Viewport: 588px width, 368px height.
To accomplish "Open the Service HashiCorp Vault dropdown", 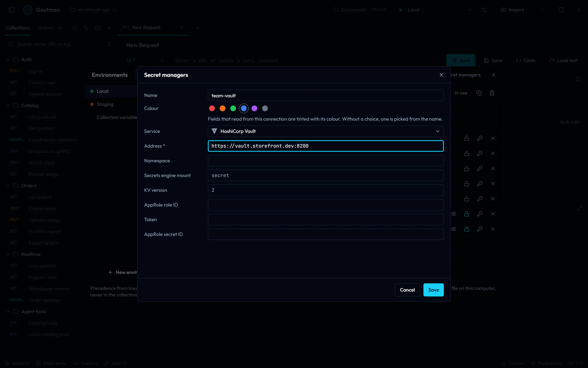I will tap(326, 131).
